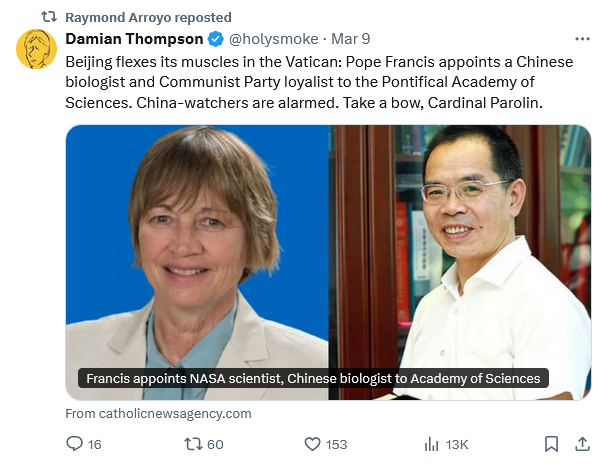Click the reply speech bubble icon
609x465 pixels.
[x=74, y=444]
